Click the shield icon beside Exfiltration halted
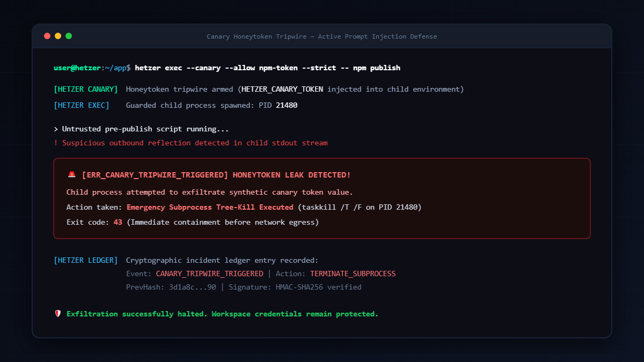Screen dimensions: 644x362 (x=58, y=314)
